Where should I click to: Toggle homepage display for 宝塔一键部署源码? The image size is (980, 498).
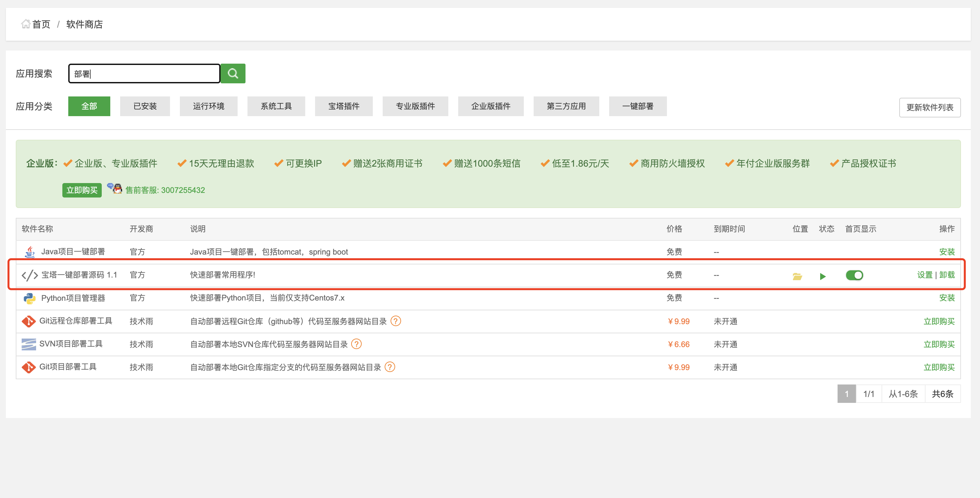click(x=854, y=275)
